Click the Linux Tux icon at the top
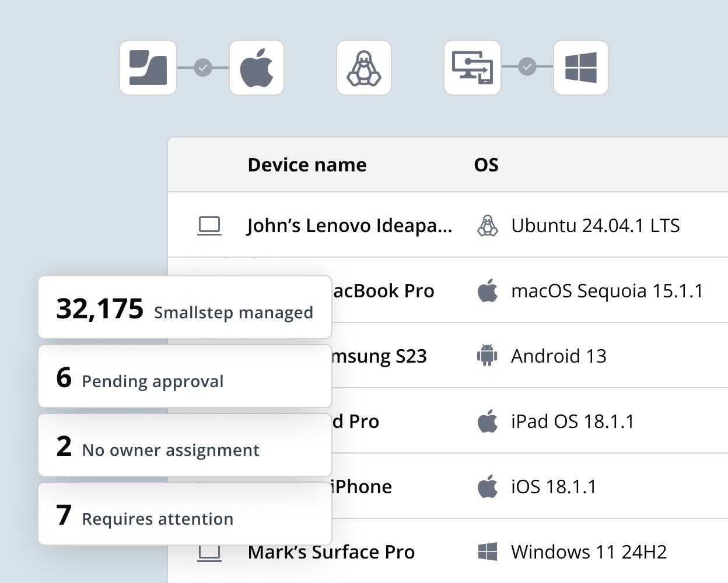728x583 pixels. click(x=364, y=67)
